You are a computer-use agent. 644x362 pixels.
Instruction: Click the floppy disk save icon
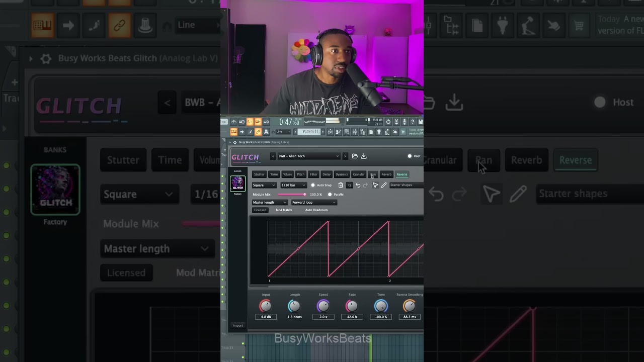(x=421, y=122)
